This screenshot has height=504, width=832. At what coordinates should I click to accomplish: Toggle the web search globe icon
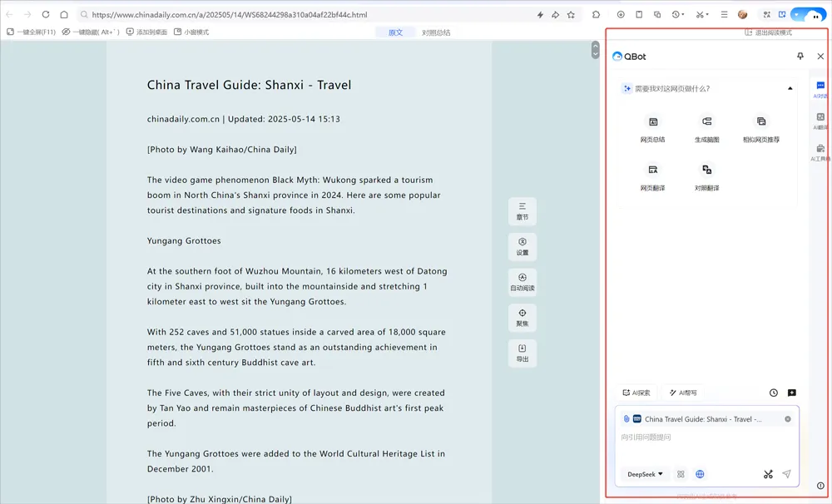[x=700, y=474]
